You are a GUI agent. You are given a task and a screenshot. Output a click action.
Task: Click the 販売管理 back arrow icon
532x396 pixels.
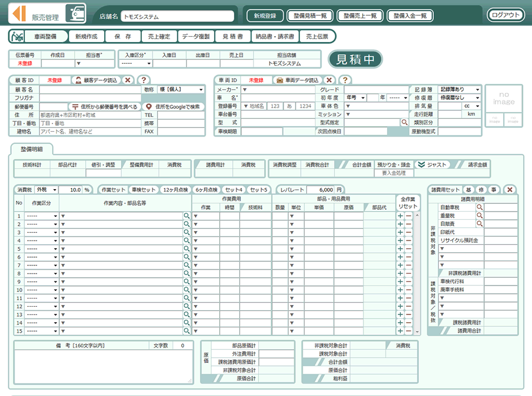(19, 14)
